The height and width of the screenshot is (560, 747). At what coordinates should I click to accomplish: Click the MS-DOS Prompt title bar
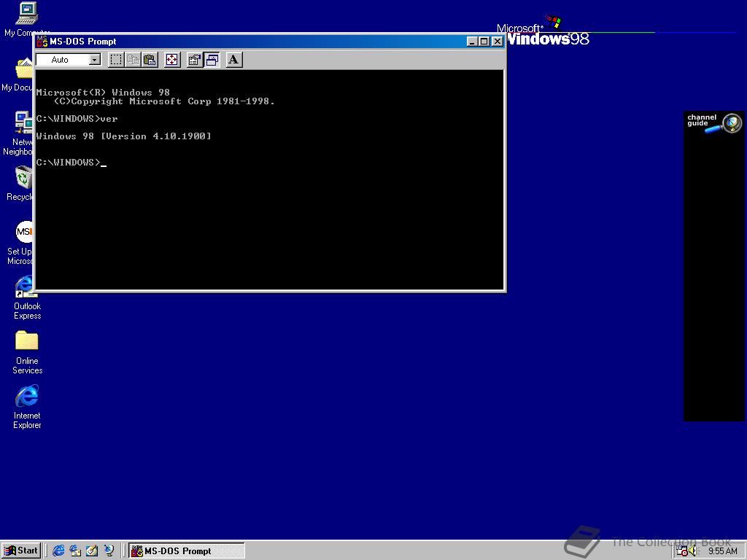click(270, 42)
